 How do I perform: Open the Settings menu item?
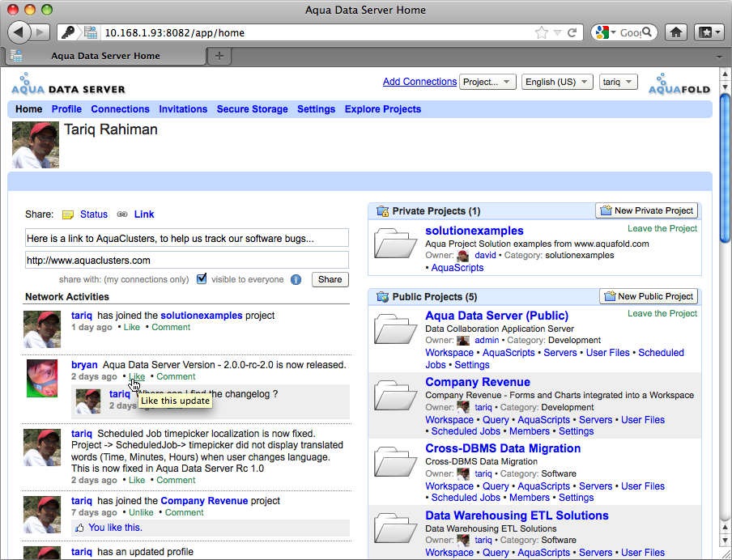click(x=316, y=109)
